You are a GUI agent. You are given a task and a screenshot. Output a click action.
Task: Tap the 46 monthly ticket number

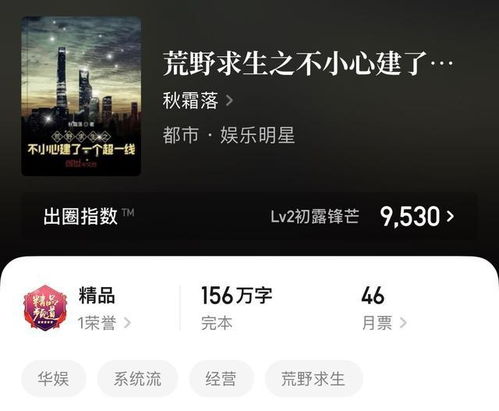click(x=373, y=295)
